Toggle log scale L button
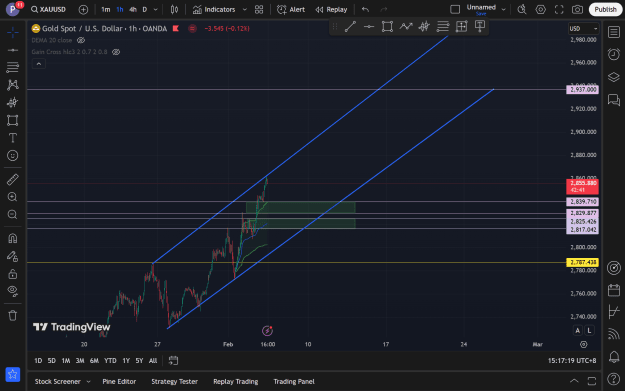 (589, 330)
